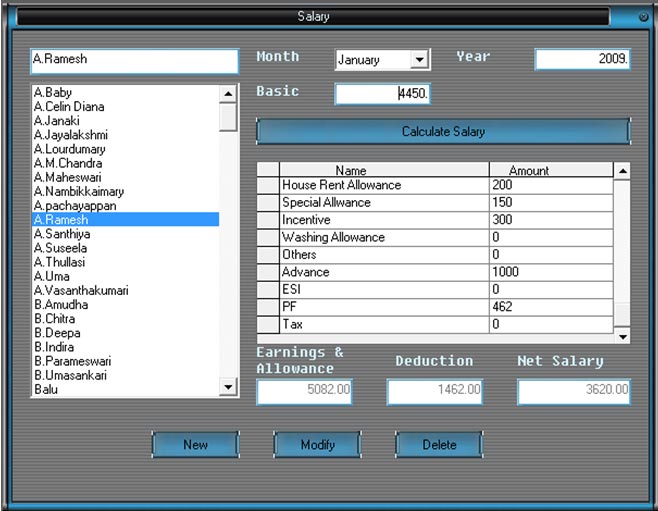The height and width of the screenshot is (511, 658).
Task: Select B.Deepa in employee list
Action: [x=125, y=333]
